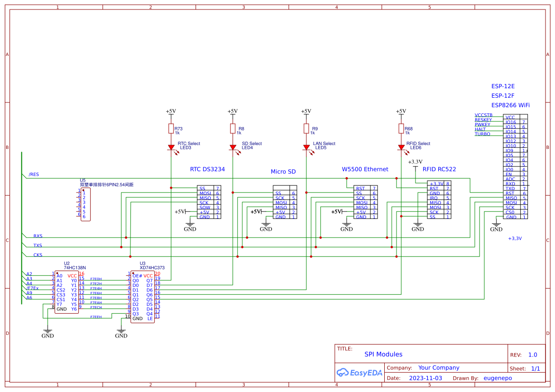
Task: Click the RTC DS3234 module label
Action: [x=207, y=169]
